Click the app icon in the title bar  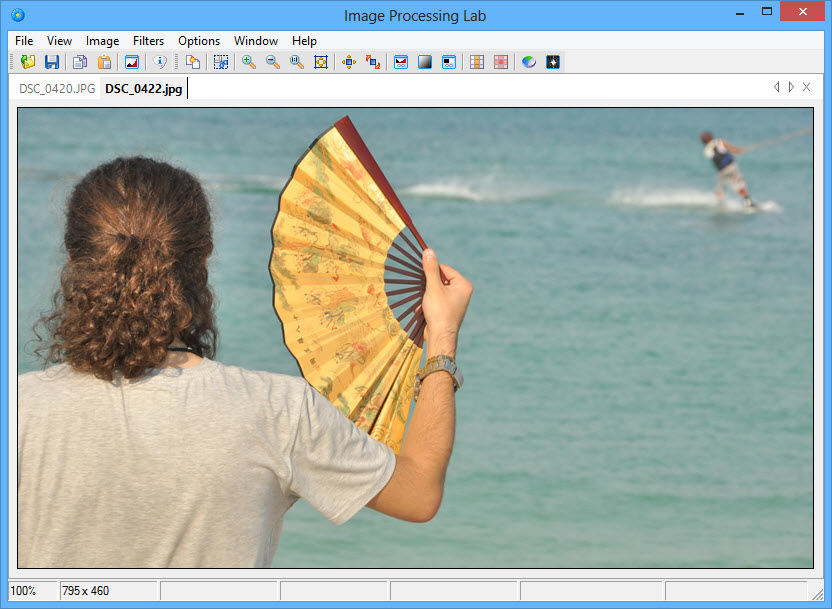point(18,15)
